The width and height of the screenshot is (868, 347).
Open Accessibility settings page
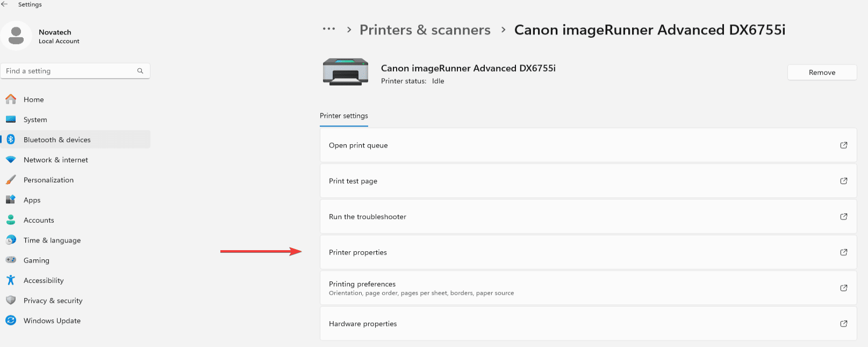[x=75, y=280]
